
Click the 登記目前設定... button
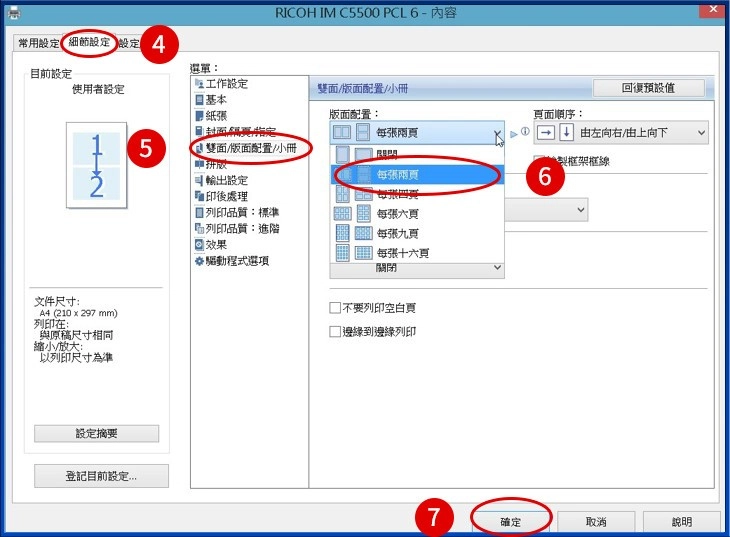point(101,476)
